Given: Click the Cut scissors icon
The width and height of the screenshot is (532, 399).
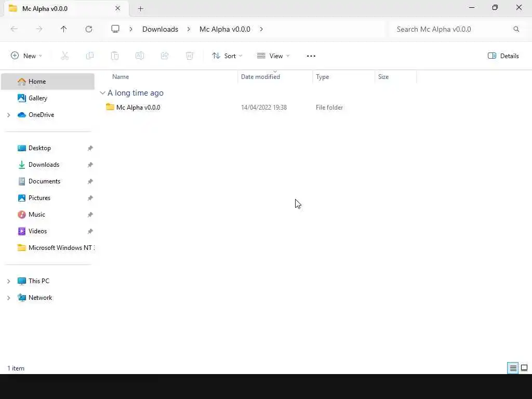Looking at the screenshot, I should pos(65,56).
